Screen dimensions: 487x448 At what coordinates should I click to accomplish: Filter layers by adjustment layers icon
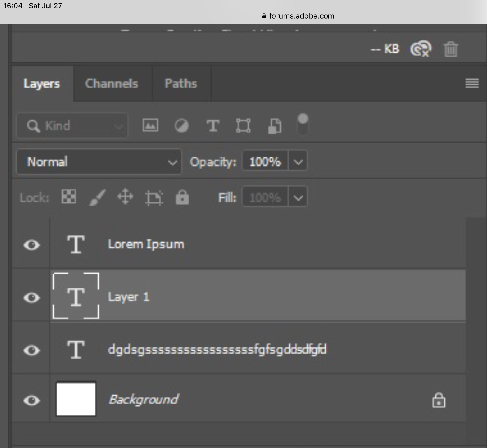coord(181,126)
